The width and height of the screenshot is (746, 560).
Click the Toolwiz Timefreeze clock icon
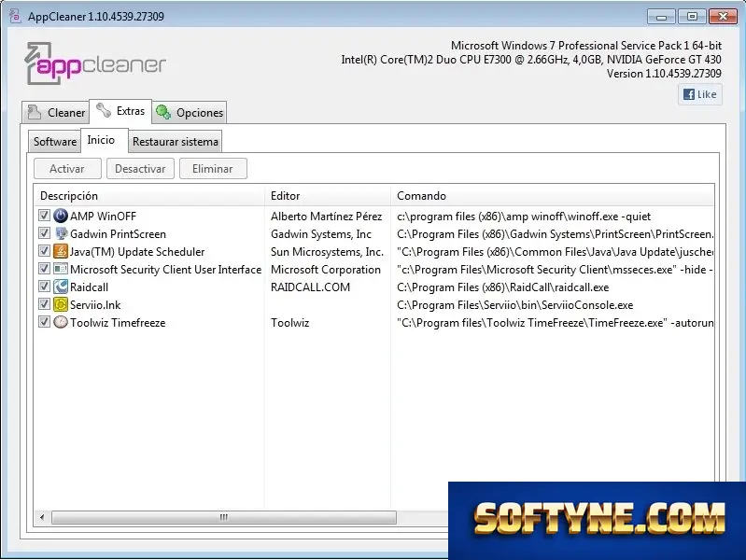tap(61, 322)
